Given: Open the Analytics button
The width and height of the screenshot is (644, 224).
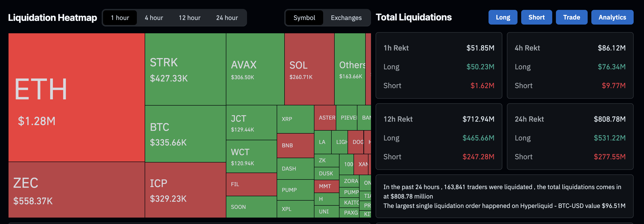Looking at the screenshot, I should pyautogui.click(x=612, y=17).
